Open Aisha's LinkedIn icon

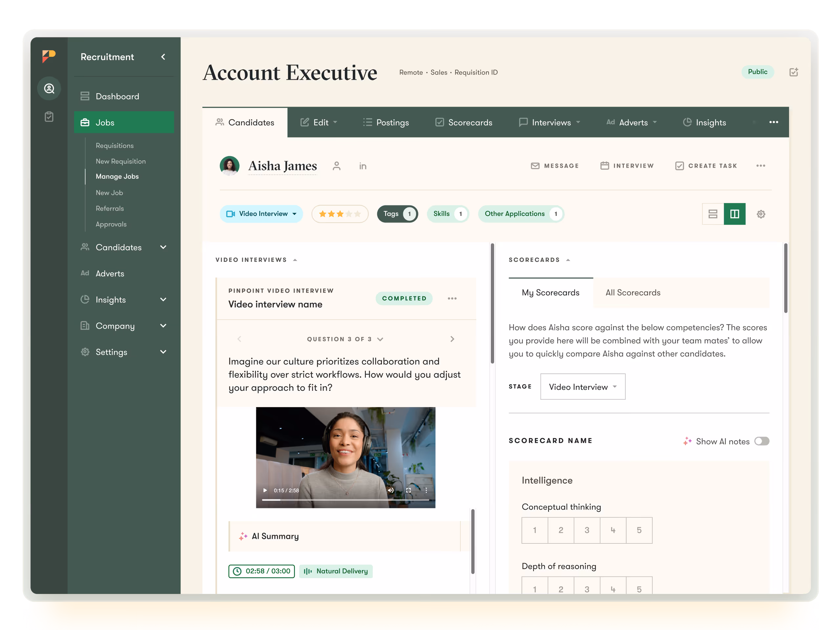(x=363, y=166)
